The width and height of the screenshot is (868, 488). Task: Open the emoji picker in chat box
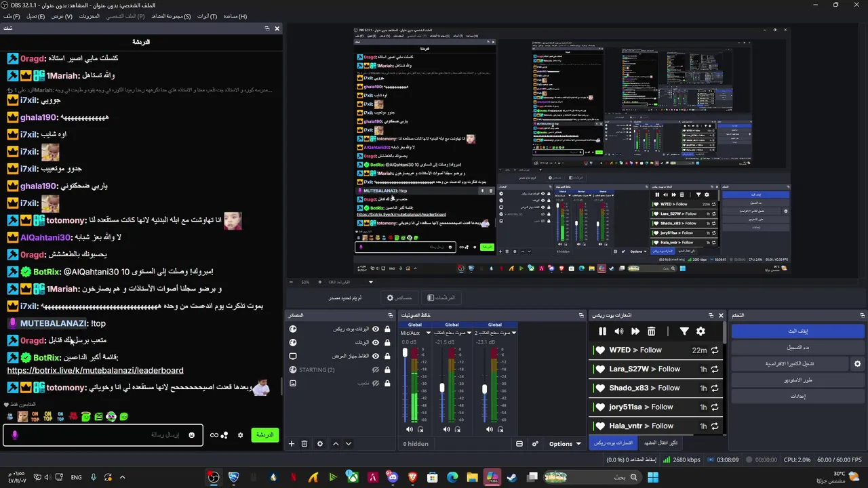point(192,435)
